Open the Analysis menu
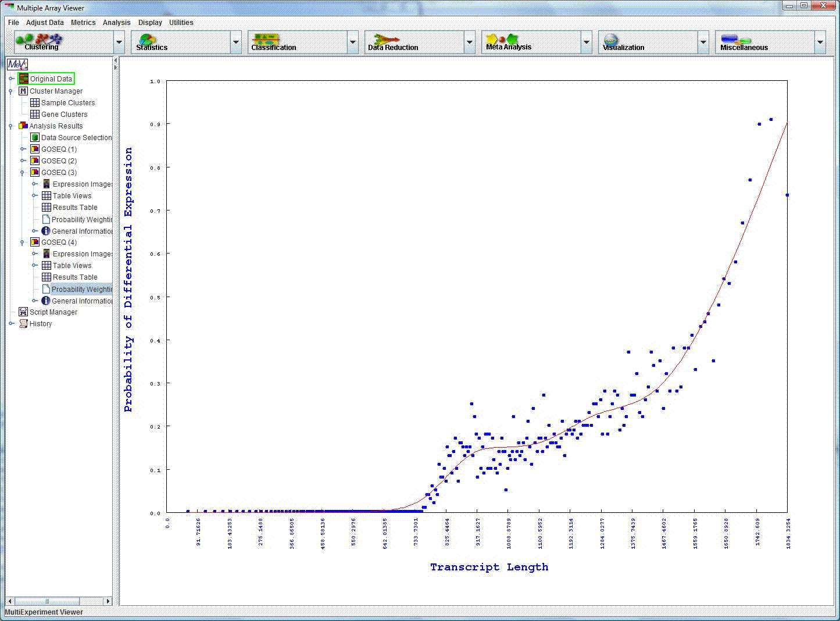The image size is (840, 621). tap(116, 23)
